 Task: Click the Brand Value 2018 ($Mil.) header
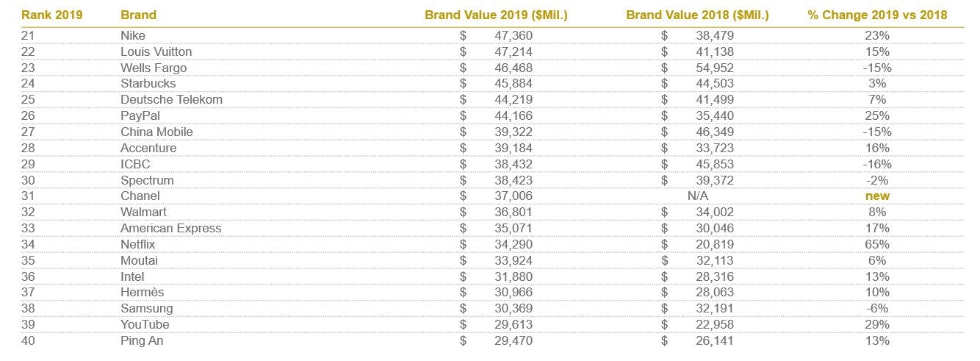(697, 15)
